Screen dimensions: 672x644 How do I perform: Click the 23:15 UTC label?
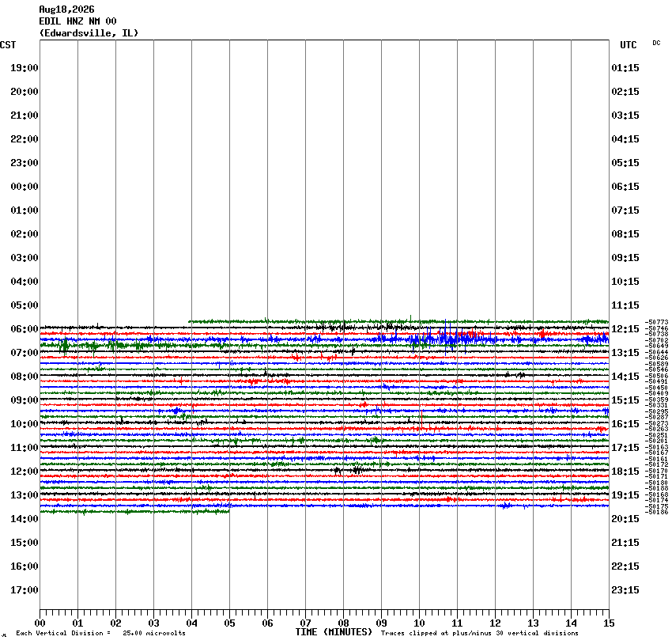click(x=625, y=590)
